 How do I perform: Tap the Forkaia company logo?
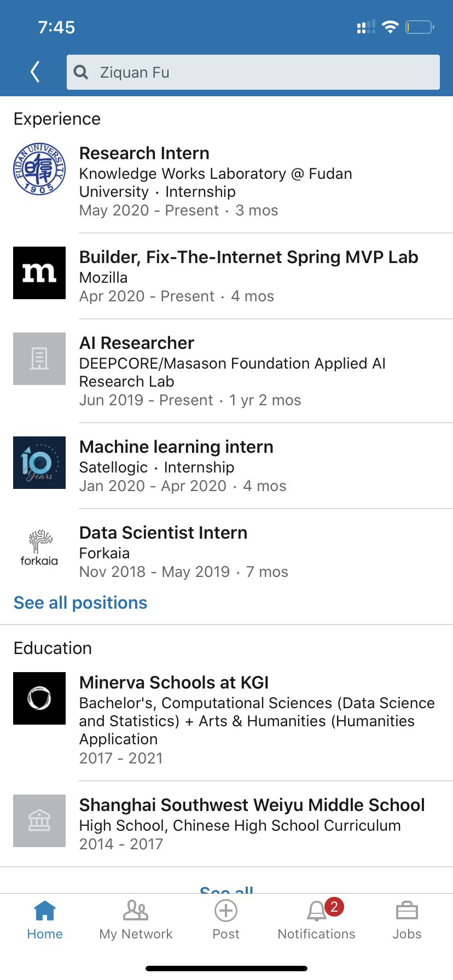[x=39, y=548]
